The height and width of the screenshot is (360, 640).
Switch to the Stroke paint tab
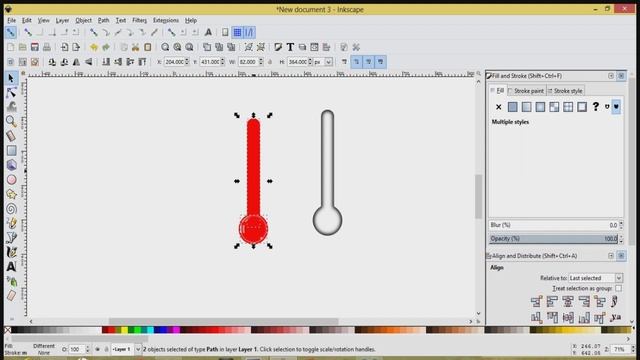(526, 91)
